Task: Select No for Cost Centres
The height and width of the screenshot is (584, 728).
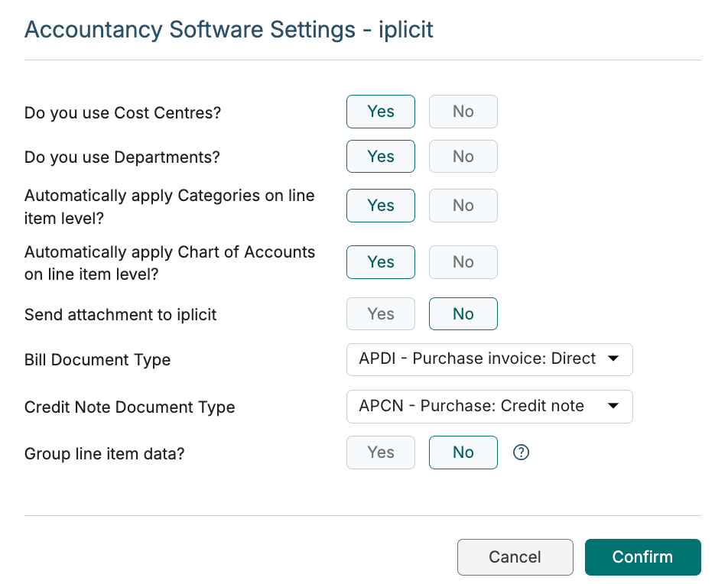Action: [463, 112]
